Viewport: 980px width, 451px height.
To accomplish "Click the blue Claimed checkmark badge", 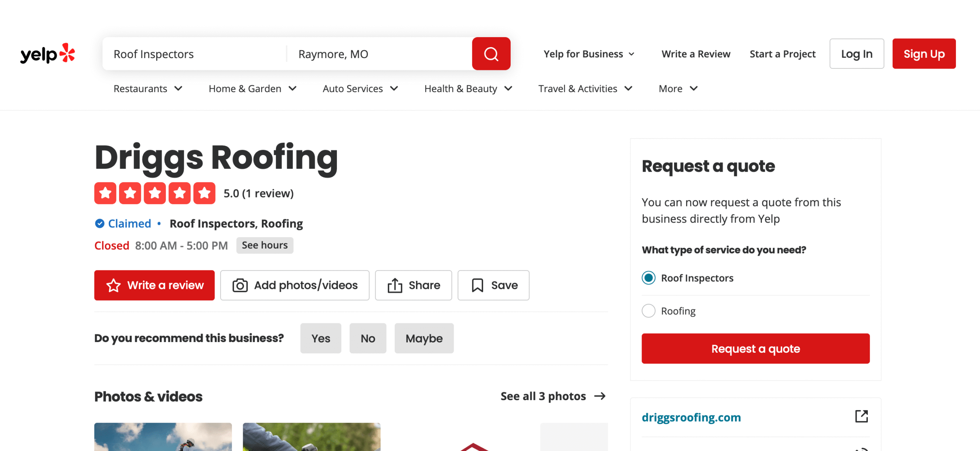I will 100,223.
